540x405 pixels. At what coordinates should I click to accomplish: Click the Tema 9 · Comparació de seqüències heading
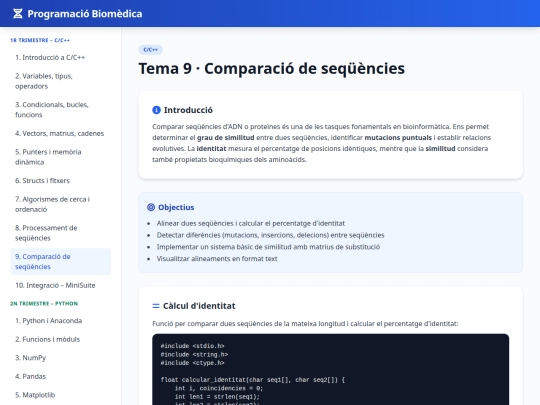pos(271,68)
